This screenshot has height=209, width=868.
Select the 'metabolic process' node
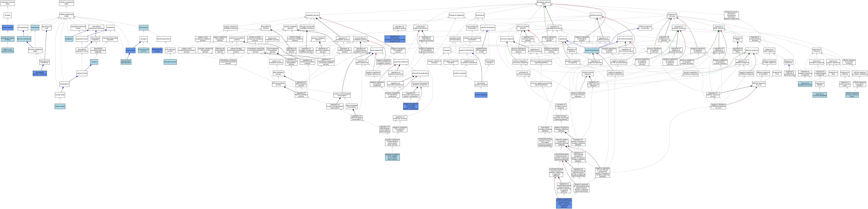coord(313,15)
